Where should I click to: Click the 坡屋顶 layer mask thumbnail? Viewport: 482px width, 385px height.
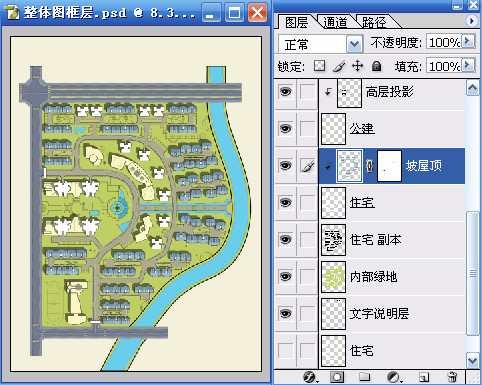[389, 166]
